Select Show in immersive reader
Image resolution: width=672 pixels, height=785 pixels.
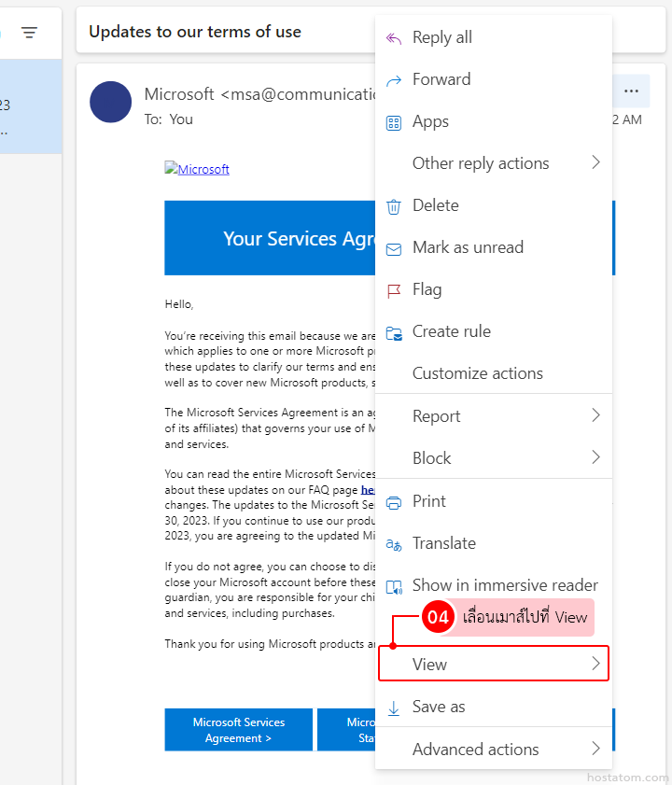click(x=505, y=586)
